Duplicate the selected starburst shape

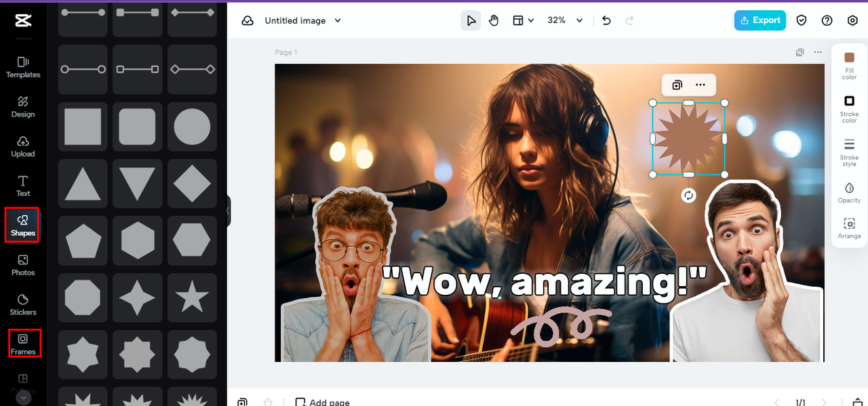[x=677, y=85]
